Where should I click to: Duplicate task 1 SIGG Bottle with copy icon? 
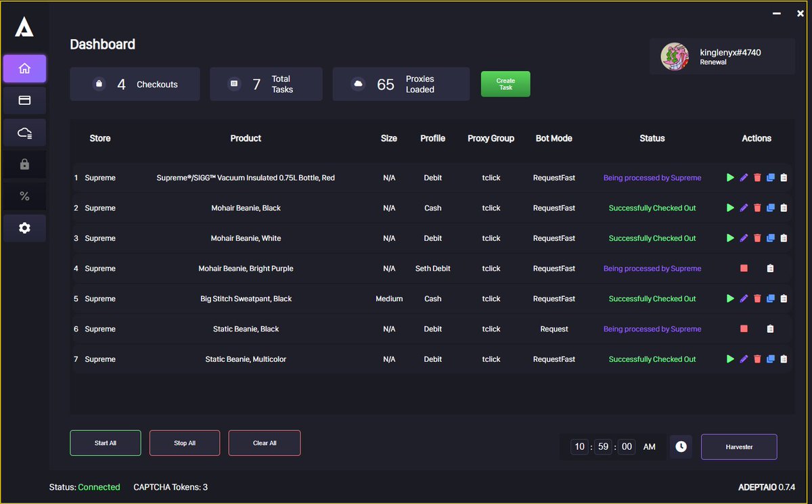click(x=771, y=178)
